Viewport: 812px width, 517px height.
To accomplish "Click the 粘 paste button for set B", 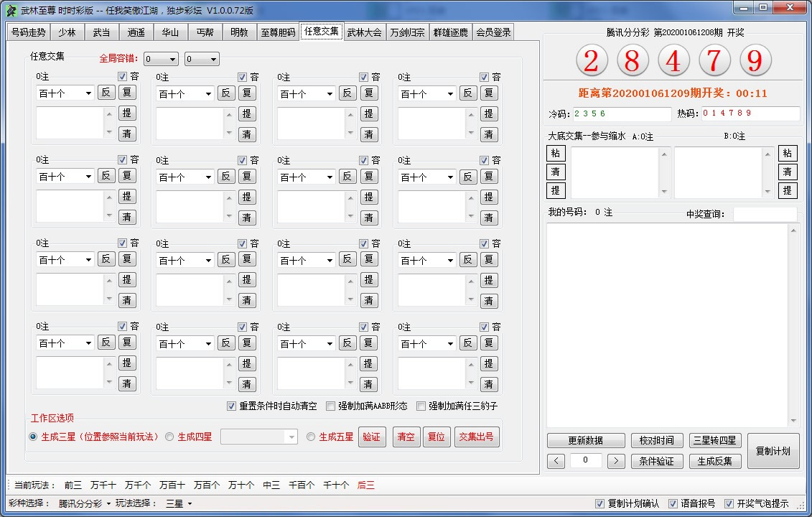I will tap(788, 153).
